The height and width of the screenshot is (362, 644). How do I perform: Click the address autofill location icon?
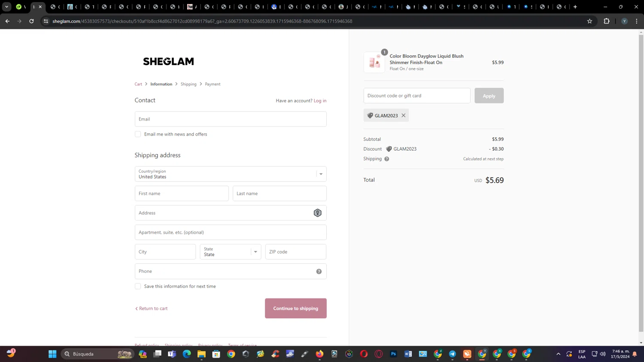[318, 213]
